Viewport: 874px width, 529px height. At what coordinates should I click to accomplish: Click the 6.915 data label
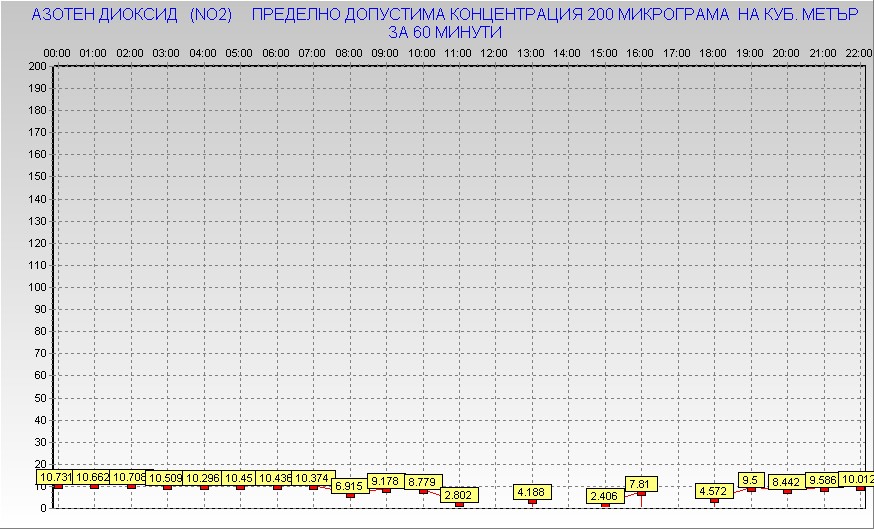(350, 486)
